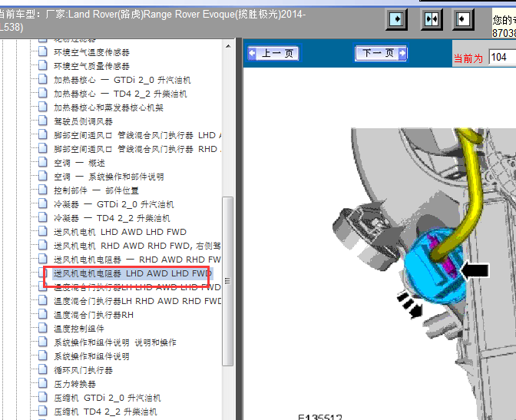Go to previous page with 上一页 button
The height and width of the screenshot is (420, 516).
(x=273, y=53)
